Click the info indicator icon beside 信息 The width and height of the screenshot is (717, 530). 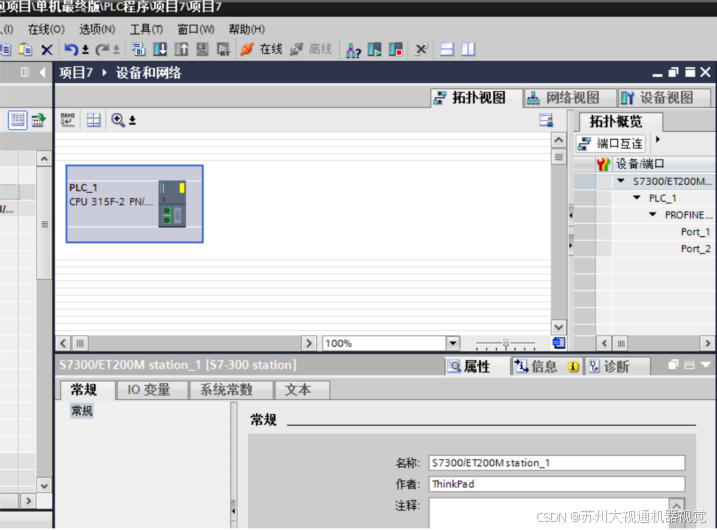pos(573,366)
